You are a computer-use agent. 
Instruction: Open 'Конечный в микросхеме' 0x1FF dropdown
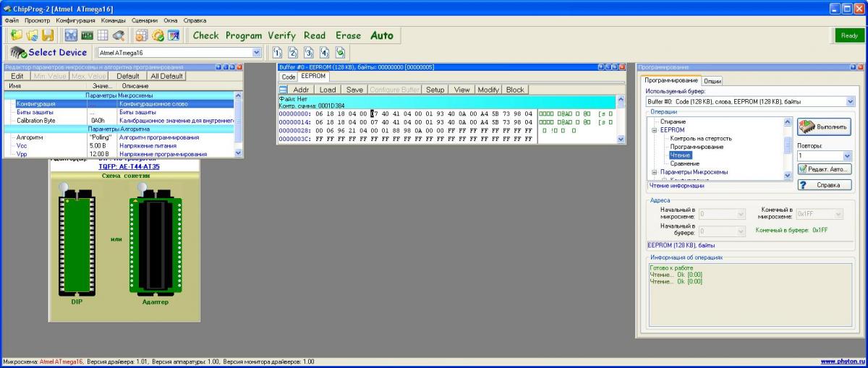pos(838,214)
